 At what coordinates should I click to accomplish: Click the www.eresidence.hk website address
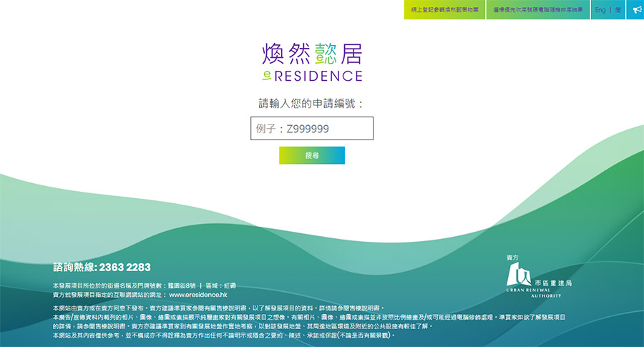(x=198, y=295)
